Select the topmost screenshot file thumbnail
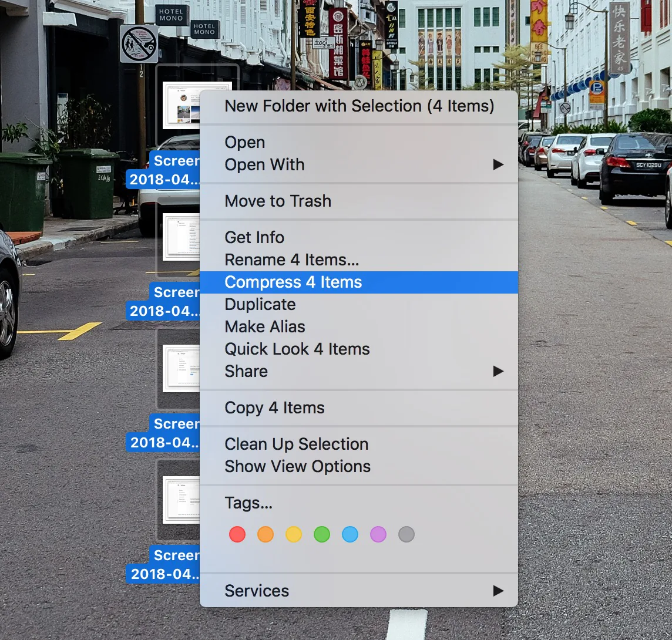 point(182,105)
